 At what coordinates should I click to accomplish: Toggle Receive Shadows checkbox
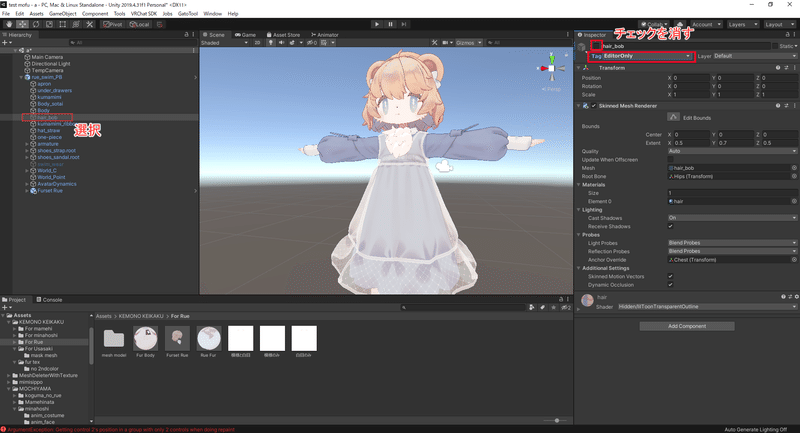[670, 226]
